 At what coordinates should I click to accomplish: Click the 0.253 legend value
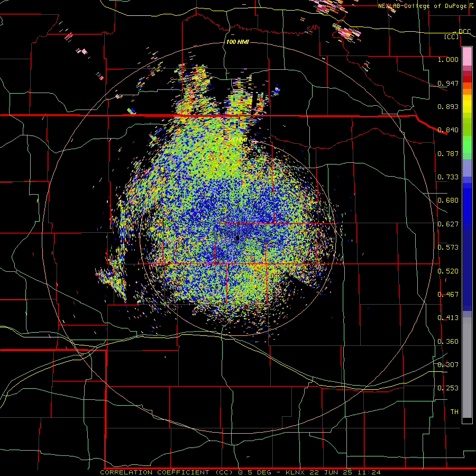(448, 388)
